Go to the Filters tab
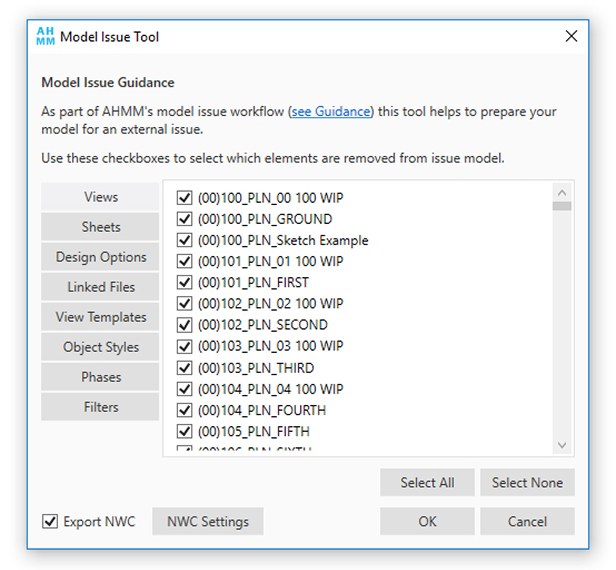Screen dimensions: 616x570 [100, 407]
